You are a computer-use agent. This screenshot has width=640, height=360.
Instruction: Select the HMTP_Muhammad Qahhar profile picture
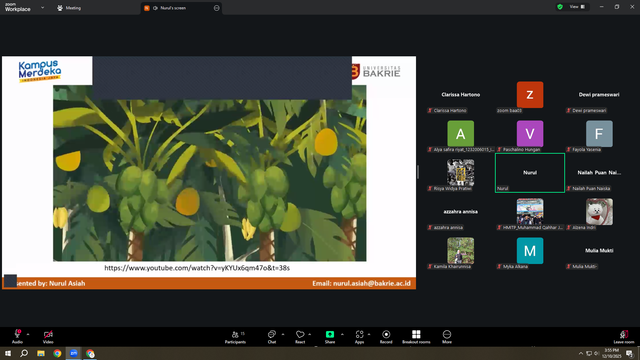[530, 211]
